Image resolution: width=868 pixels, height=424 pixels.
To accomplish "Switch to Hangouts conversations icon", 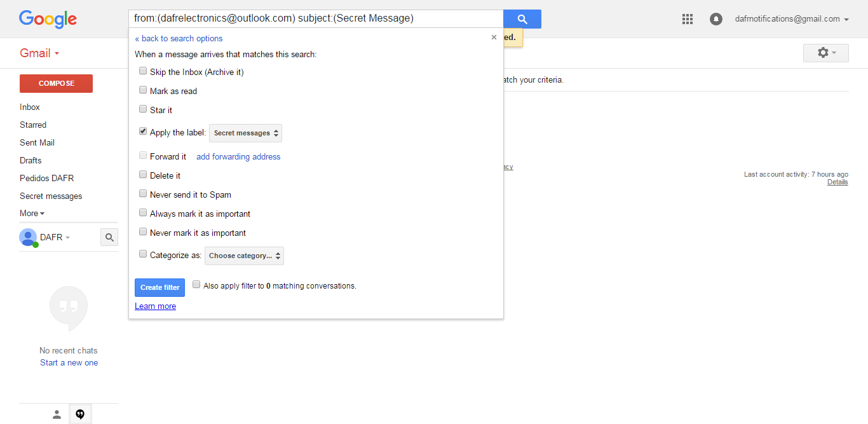I will click(x=80, y=414).
